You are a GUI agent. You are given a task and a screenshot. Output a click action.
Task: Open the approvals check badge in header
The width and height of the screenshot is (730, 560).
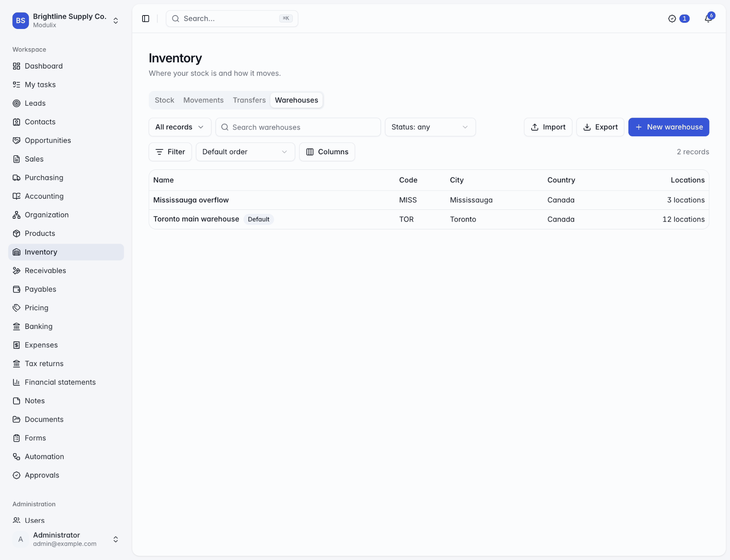[679, 18]
